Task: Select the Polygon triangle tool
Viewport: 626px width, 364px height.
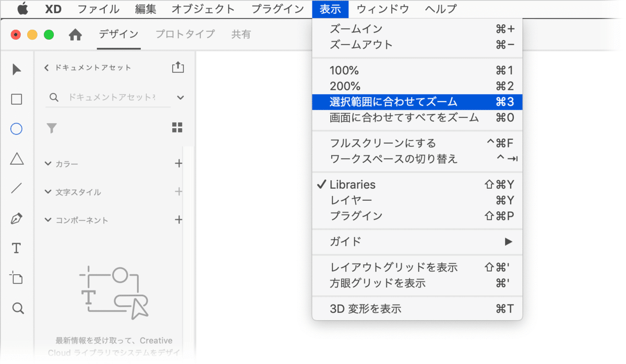Action: [17, 159]
